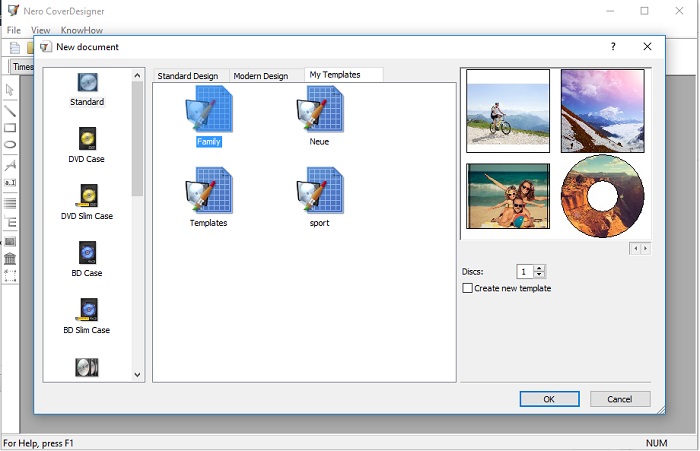Click the new document toolbar icon
This screenshot has width=700, height=451.
[15, 47]
